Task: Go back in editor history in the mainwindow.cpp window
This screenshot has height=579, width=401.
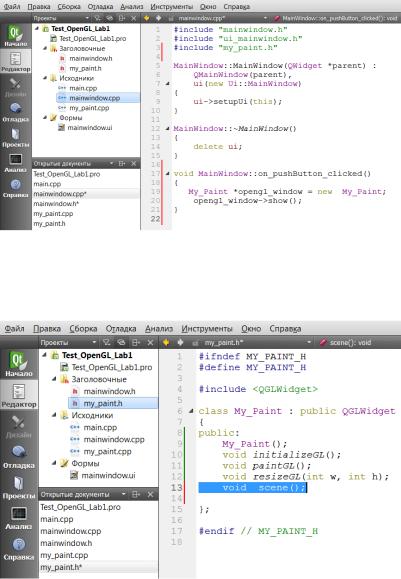Action: click(146, 18)
